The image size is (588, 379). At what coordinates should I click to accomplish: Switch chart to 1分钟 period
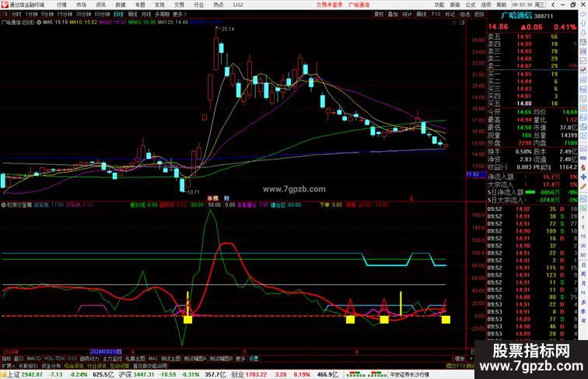31,14
